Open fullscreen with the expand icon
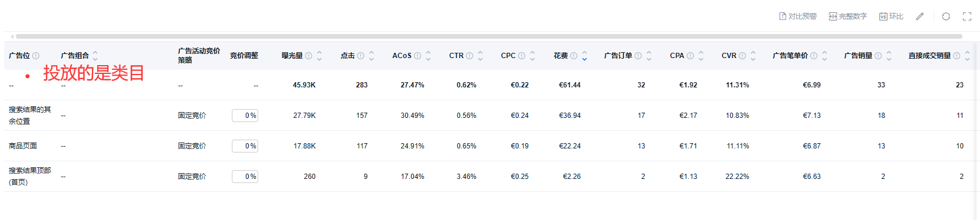980x220 pixels. click(x=967, y=16)
